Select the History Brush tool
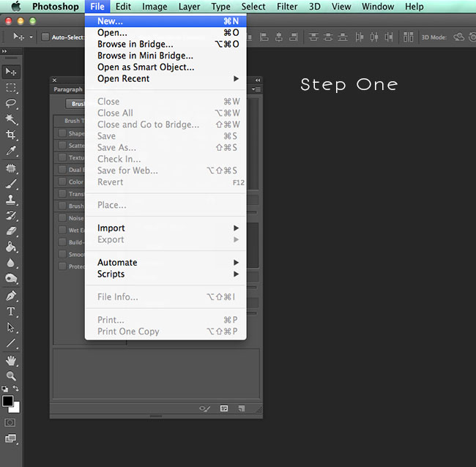476x467 pixels. coord(11,215)
